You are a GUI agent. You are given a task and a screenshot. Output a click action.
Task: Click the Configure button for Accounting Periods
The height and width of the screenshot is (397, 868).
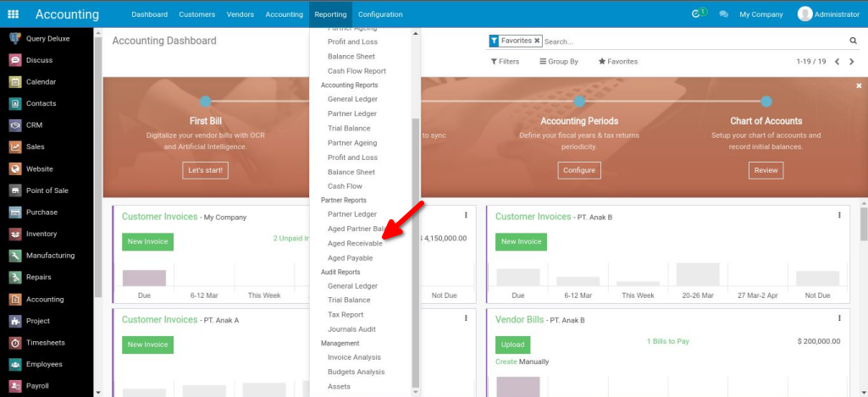pos(579,170)
